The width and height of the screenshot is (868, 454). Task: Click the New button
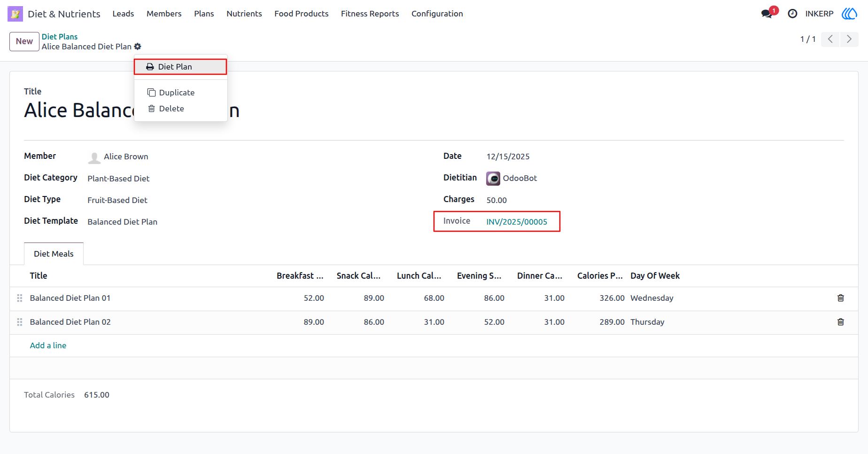coord(24,41)
